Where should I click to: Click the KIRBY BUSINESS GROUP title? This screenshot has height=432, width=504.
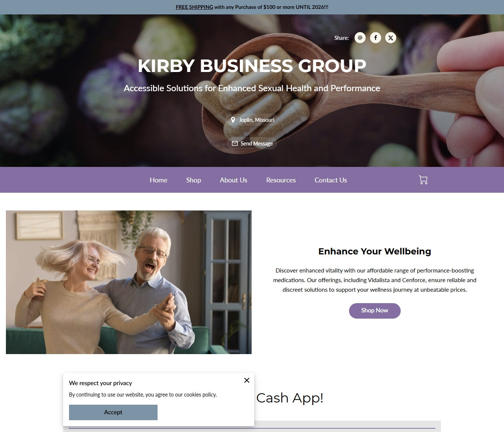(252, 66)
